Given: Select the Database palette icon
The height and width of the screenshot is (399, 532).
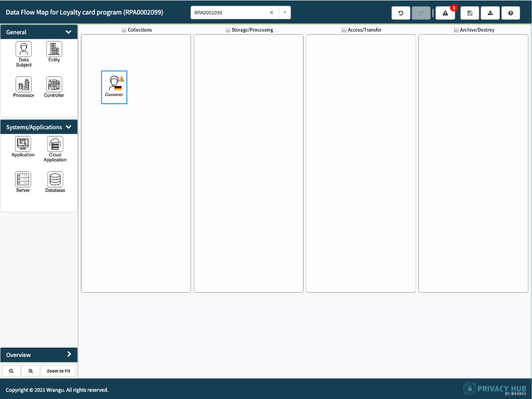Looking at the screenshot, I should pyautogui.click(x=55, y=180).
